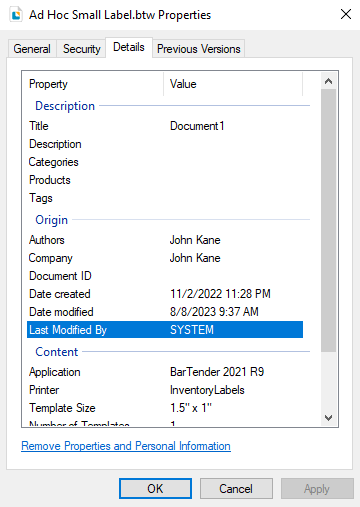The width and height of the screenshot is (360, 507).
Task: Switch to the General tab
Action: point(32,49)
